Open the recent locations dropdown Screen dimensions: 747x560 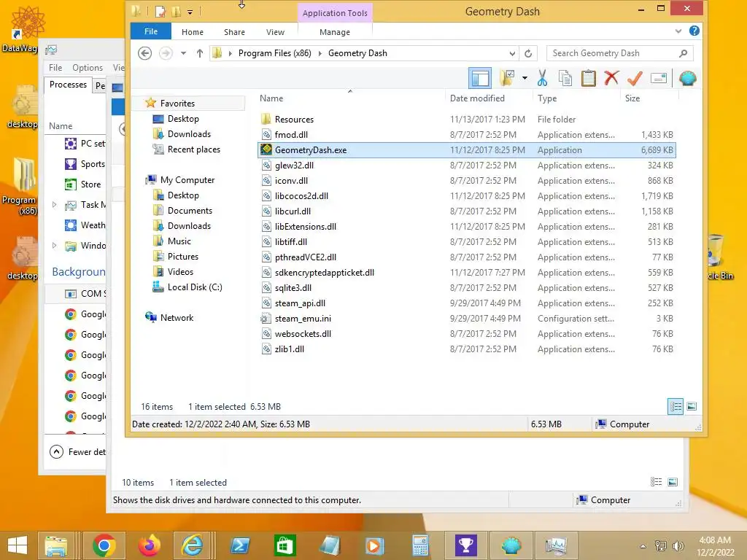pos(183,53)
